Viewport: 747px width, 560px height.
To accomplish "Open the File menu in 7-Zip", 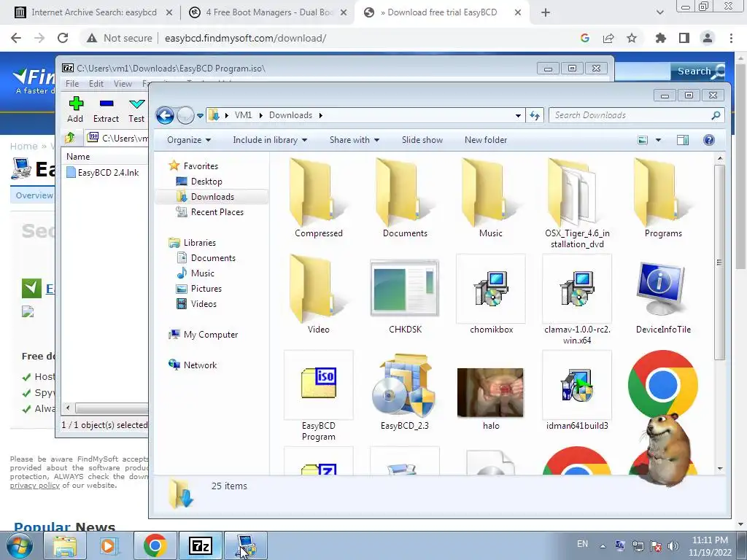I will 72,83.
